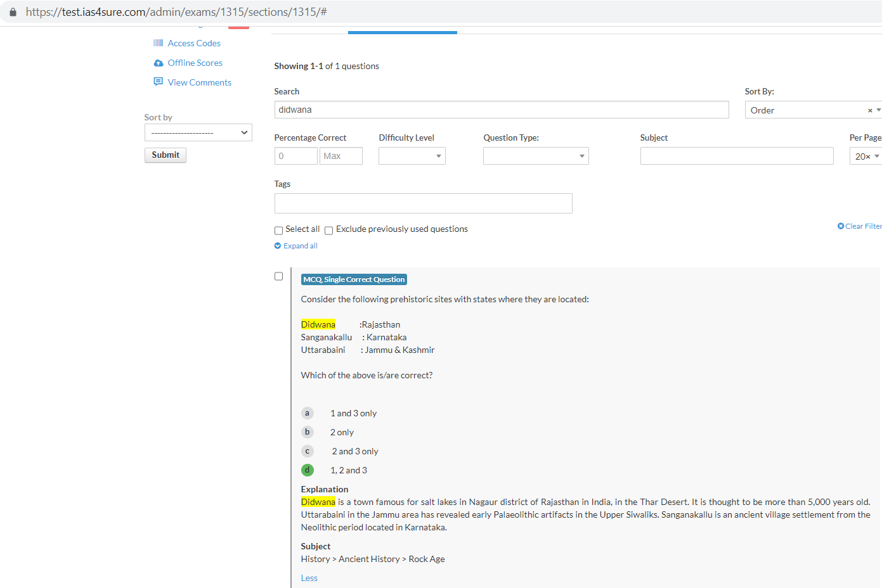
Task: Tick the Select all checkbox
Action: (278, 231)
